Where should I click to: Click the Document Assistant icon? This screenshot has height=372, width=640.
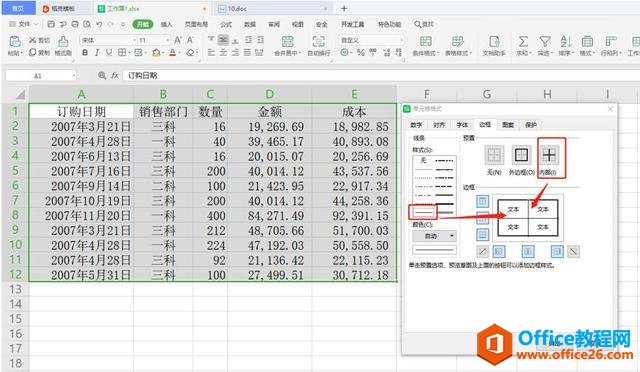pyautogui.click(x=494, y=42)
